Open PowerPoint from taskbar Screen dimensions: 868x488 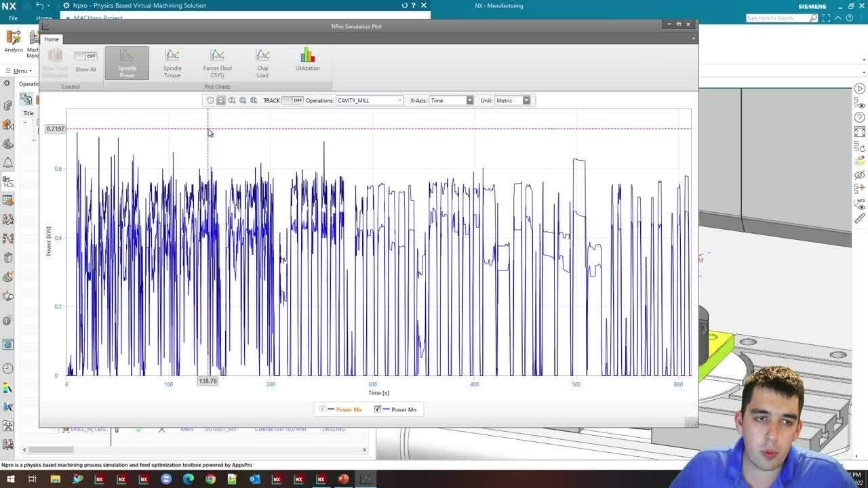343,479
